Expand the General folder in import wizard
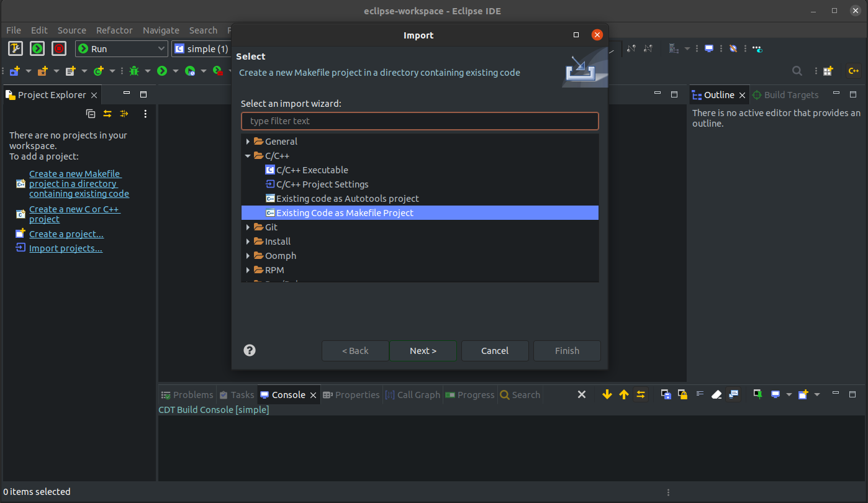 point(248,142)
